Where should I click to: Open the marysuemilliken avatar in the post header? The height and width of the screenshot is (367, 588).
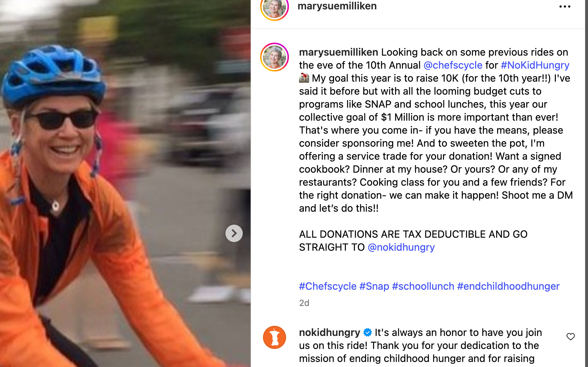275,7
